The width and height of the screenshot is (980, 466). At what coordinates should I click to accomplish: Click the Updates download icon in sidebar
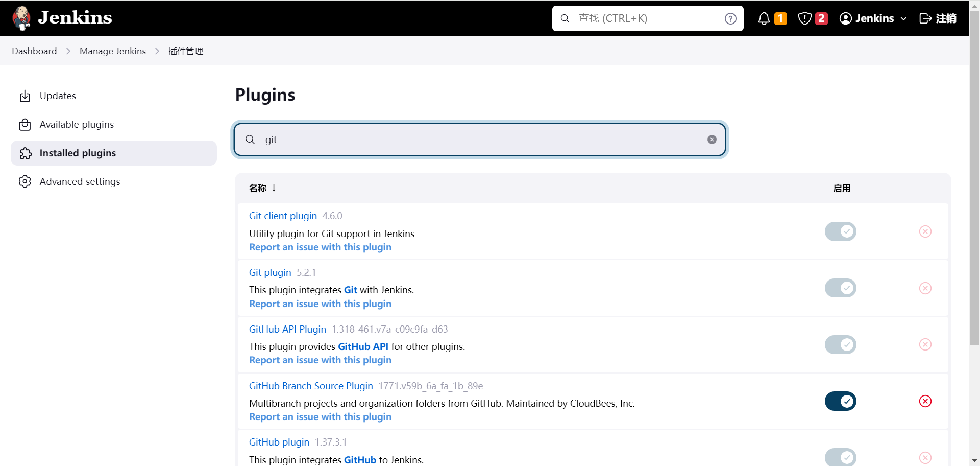click(24, 96)
